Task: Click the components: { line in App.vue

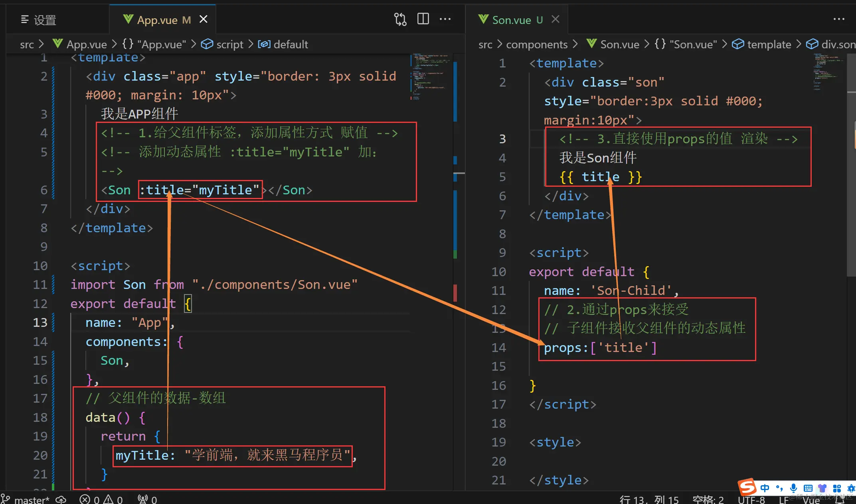Action: tap(134, 342)
